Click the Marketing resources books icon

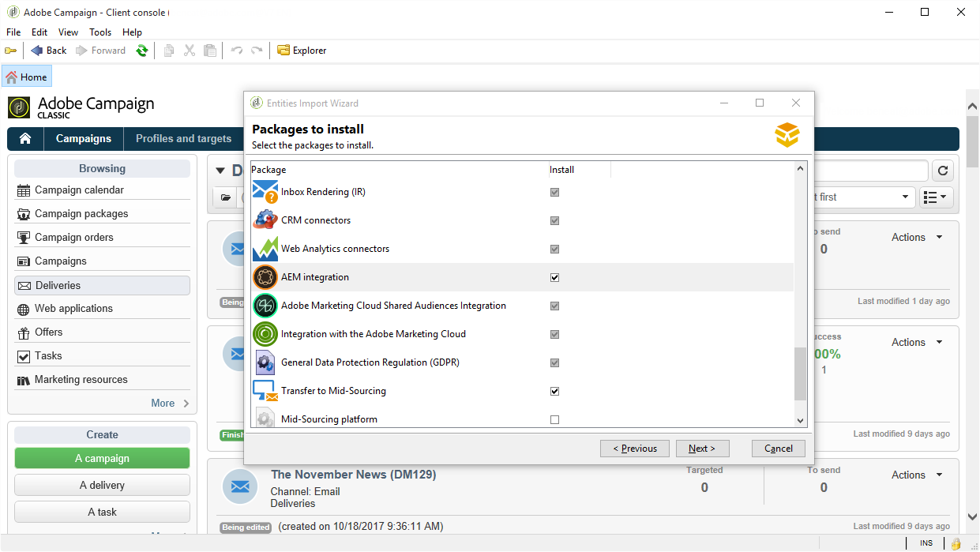[23, 380]
